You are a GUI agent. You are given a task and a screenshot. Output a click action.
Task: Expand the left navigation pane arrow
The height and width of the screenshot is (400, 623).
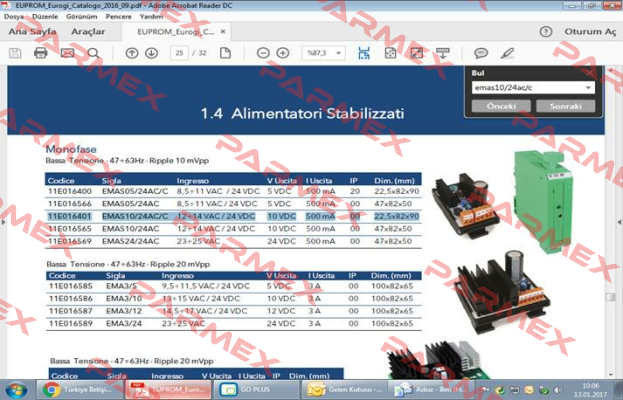(x=3, y=222)
